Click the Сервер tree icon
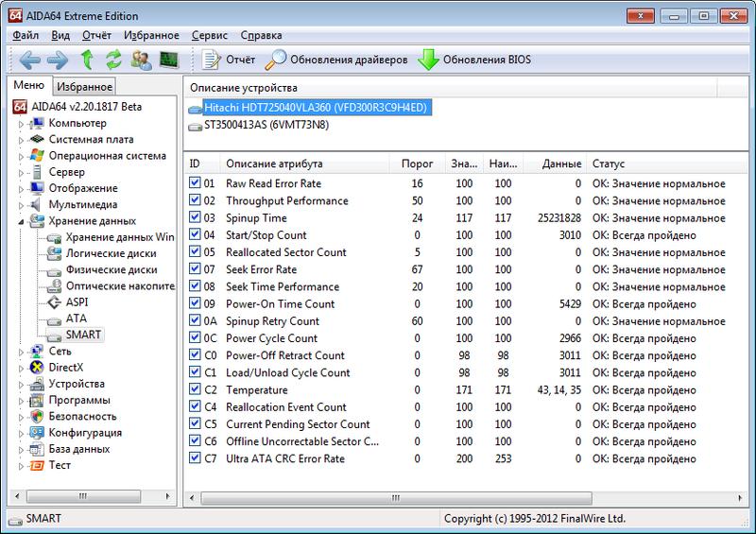The height and width of the screenshot is (534, 756). (37, 172)
